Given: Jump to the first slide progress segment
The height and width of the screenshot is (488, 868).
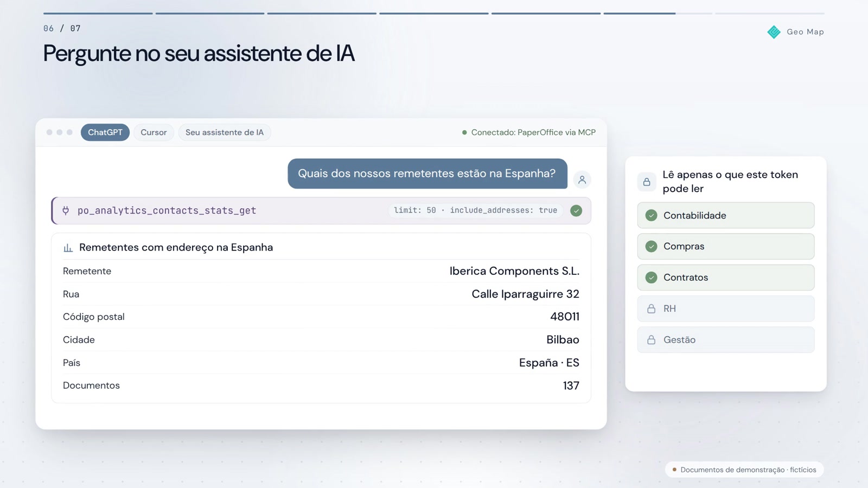Looking at the screenshot, I should [x=98, y=13].
